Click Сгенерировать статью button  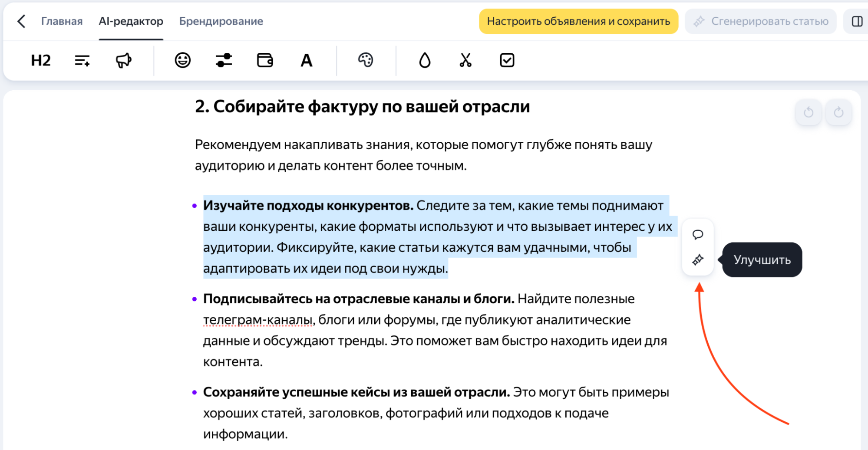pyautogui.click(x=761, y=21)
